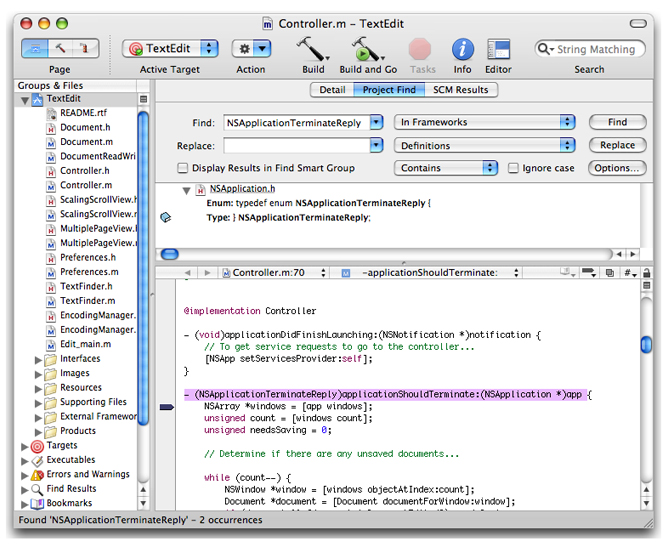This screenshot has width=668, height=550.
Task: Click the red Tasks stop icon
Action: (420, 49)
